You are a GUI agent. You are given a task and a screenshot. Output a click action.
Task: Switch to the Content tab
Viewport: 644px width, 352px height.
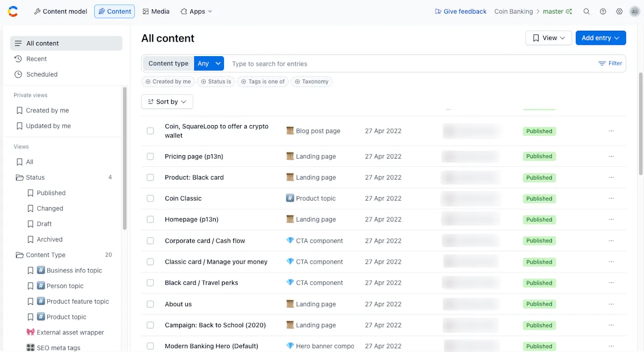click(115, 11)
